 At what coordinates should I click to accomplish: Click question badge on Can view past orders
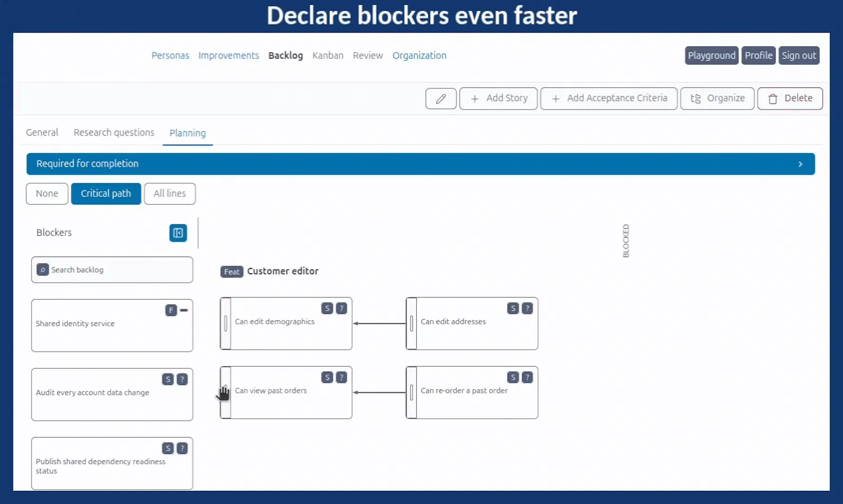[x=341, y=377]
